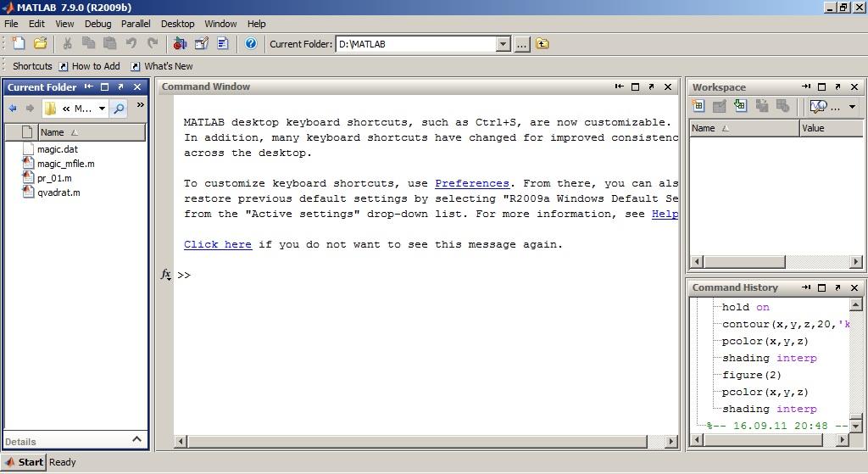
Task: Click the Open variable icon in Workspace
Action: pos(719,105)
